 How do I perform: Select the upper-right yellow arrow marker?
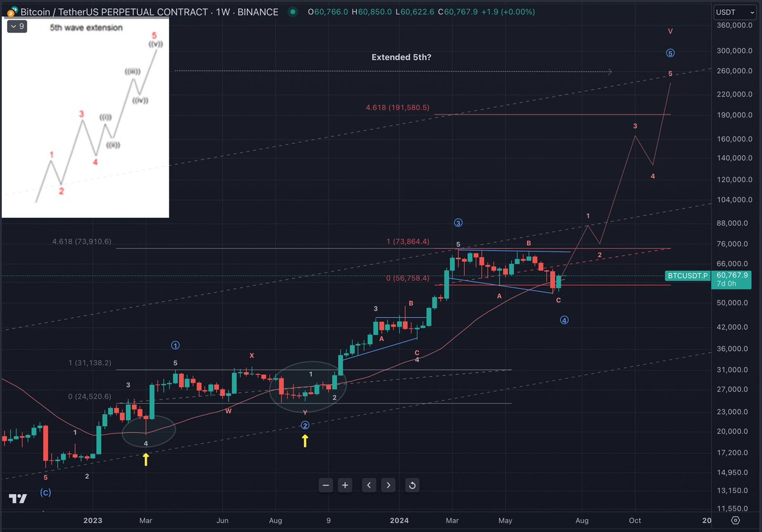coord(305,440)
